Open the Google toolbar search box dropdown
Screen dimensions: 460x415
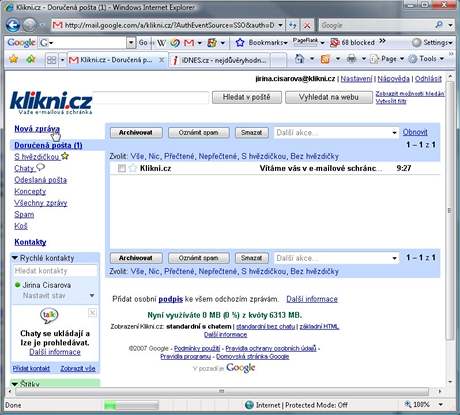click(x=131, y=43)
